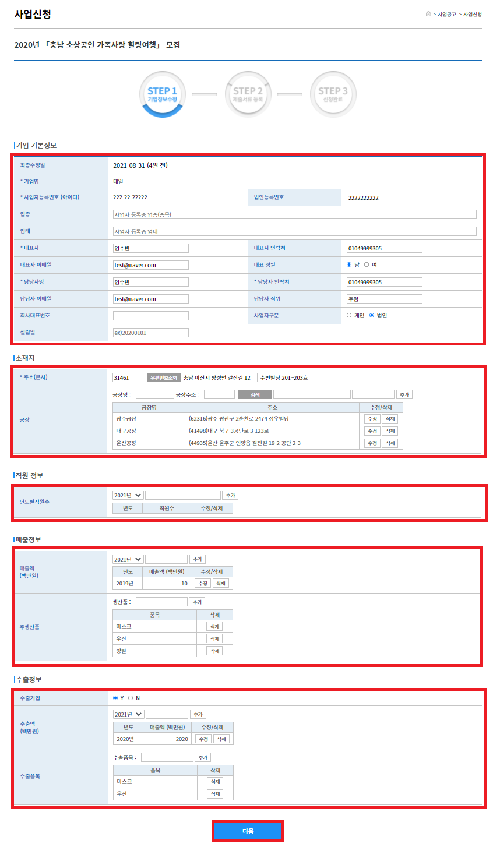This screenshot has height=868, width=500.
Task: Click 추가 for 매출액
Action: [198, 559]
